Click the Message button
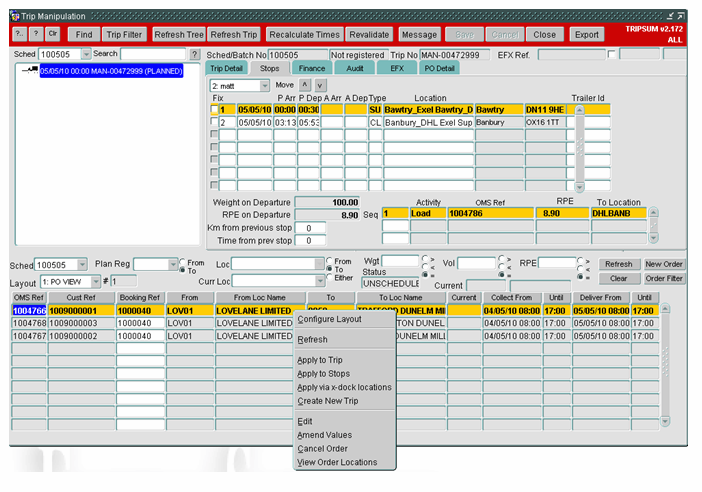This screenshot has height=492, width=702. [419, 34]
